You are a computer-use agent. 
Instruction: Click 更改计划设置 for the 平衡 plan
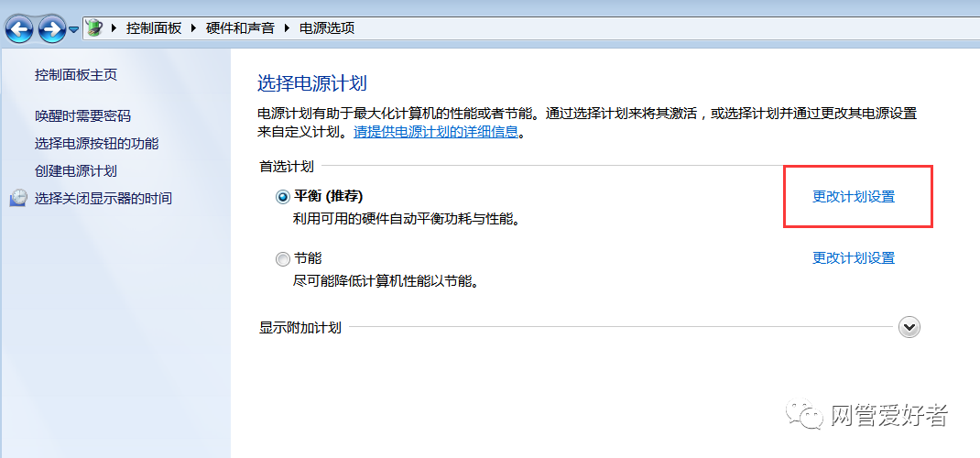click(x=854, y=197)
